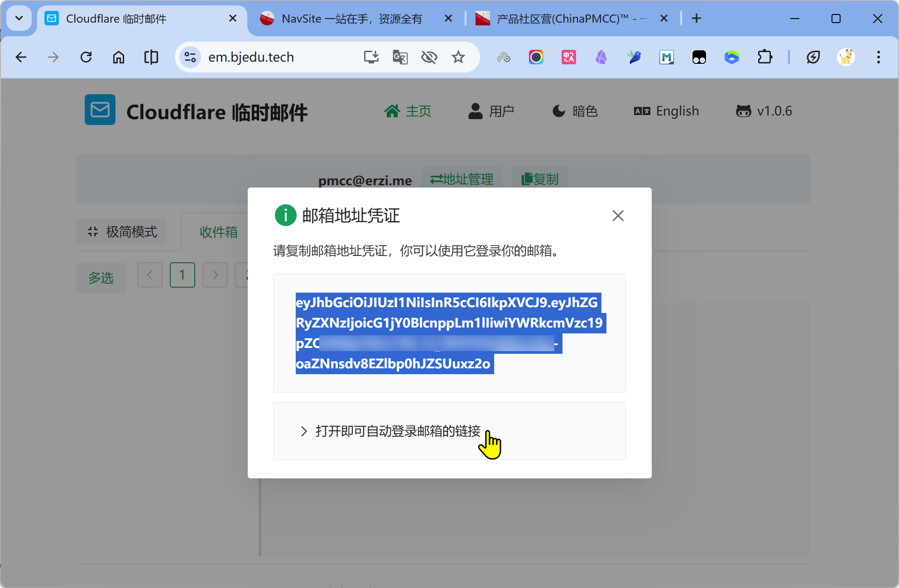The image size is (899, 588).
Task: Click the browser translate page icon
Action: [x=400, y=57]
